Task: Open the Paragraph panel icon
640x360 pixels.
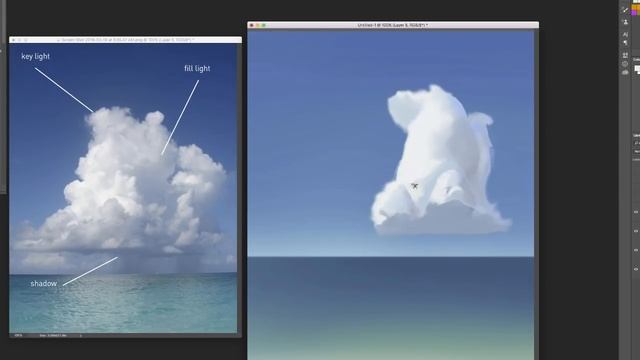Action: (625, 43)
